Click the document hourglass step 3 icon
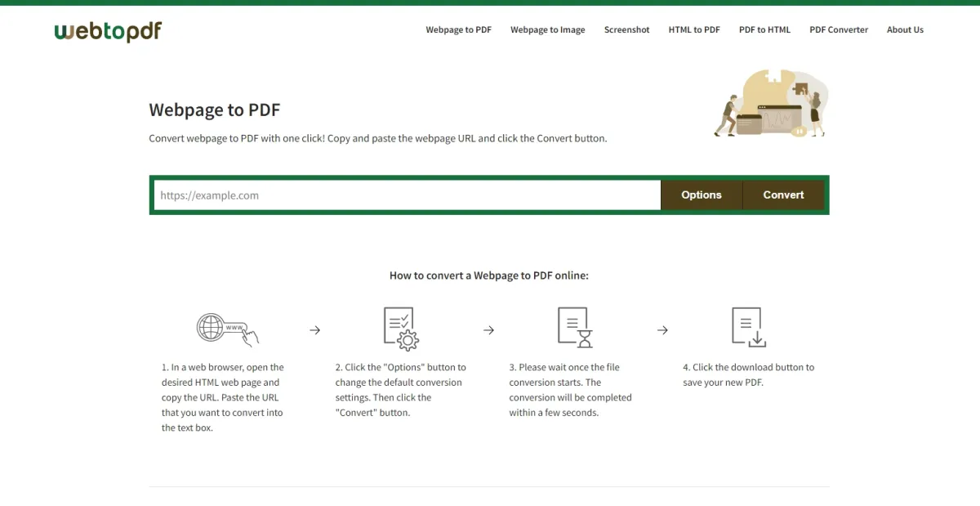This screenshot has width=980, height=506. 575,328
